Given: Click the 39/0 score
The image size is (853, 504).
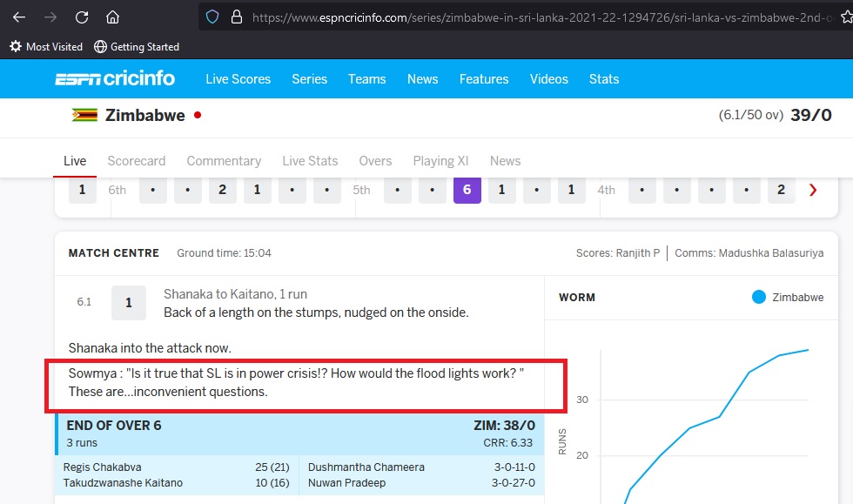Looking at the screenshot, I should 810,116.
